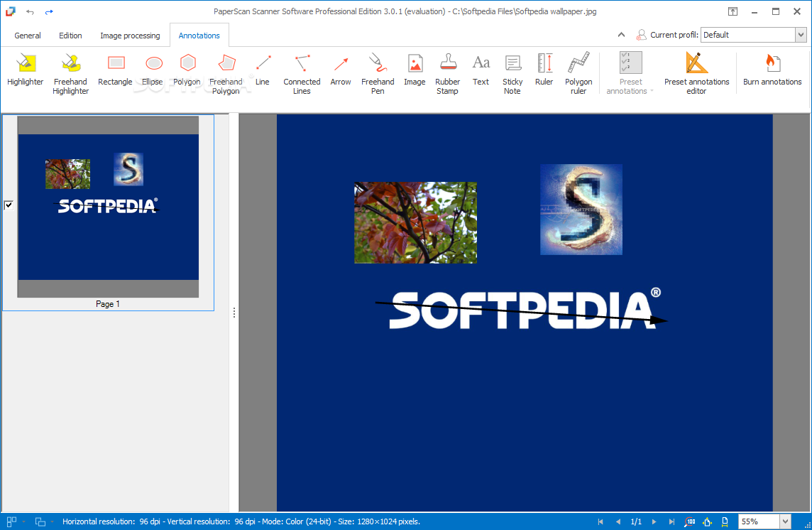Viewport: 812px width, 530px height.
Task: Go to the last page
Action: click(x=671, y=521)
